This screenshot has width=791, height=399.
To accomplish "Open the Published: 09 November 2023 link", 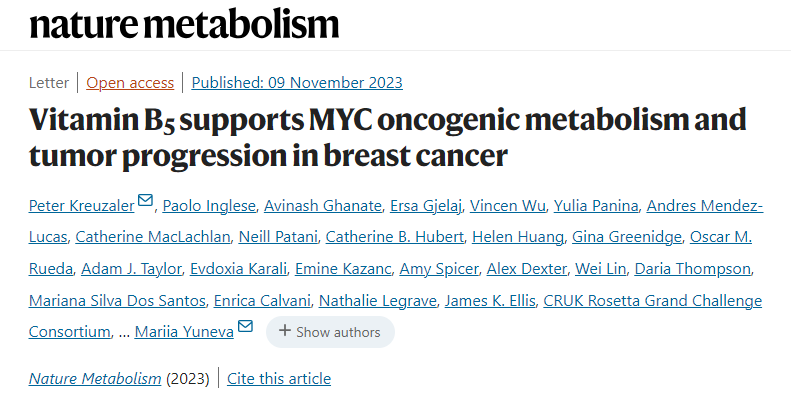I will click(x=297, y=83).
